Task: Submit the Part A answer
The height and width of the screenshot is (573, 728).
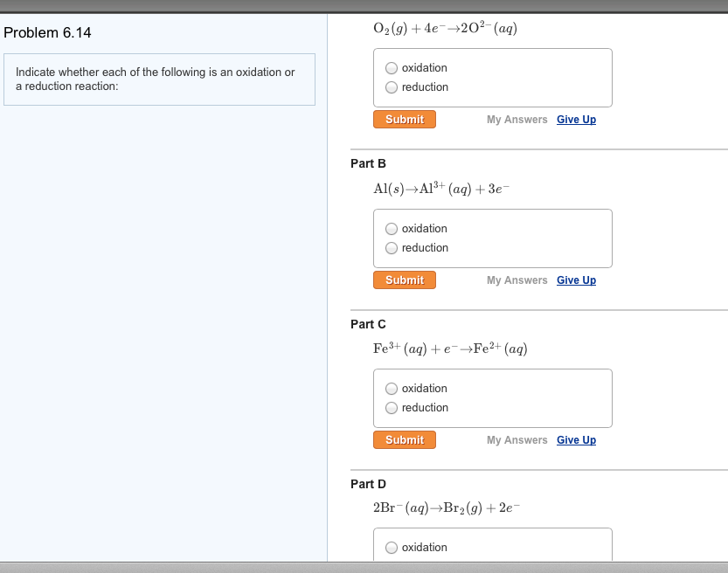Action: coord(404,119)
